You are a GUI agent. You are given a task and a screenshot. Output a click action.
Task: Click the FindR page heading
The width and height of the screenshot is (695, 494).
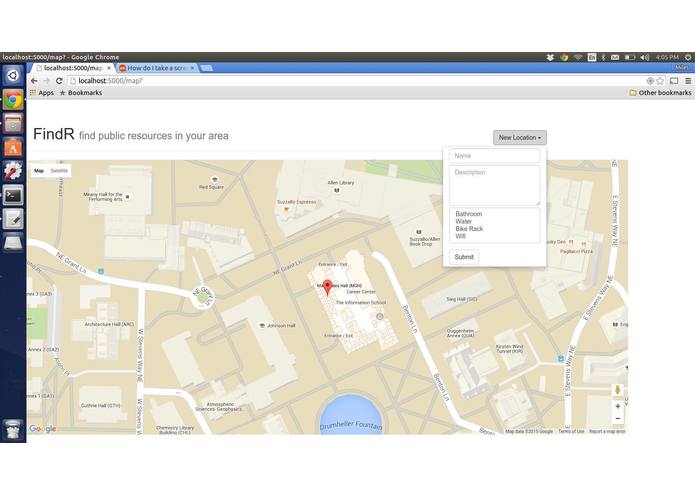pyautogui.click(x=54, y=134)
